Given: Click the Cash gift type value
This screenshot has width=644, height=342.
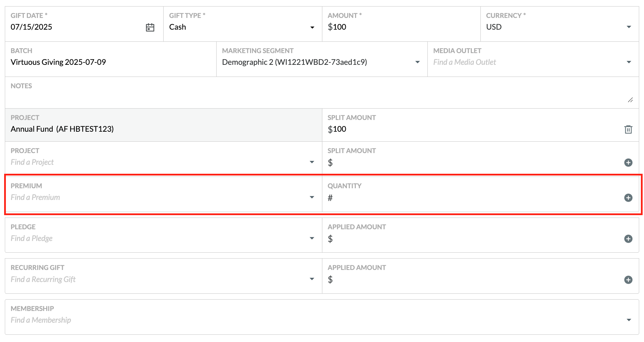Looking at the screenshot, I should pos(177,27).
